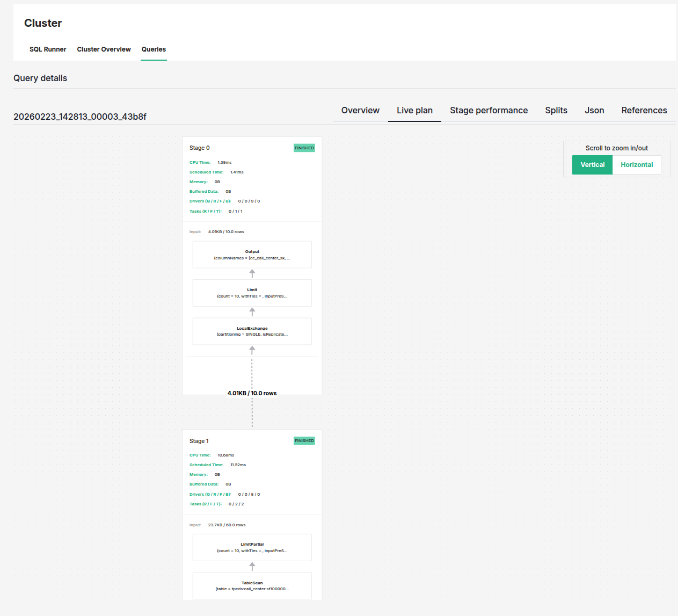Viewport: 678px width, 616px height.
Task: Open the References tab
Action: coord(644,110)
